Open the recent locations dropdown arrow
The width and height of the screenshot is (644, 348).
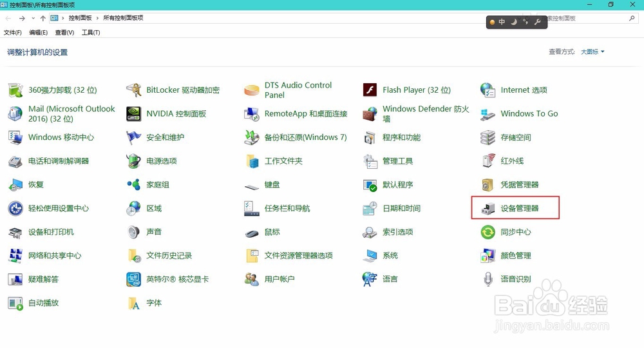pyautogui.click(x=33, y=18)
